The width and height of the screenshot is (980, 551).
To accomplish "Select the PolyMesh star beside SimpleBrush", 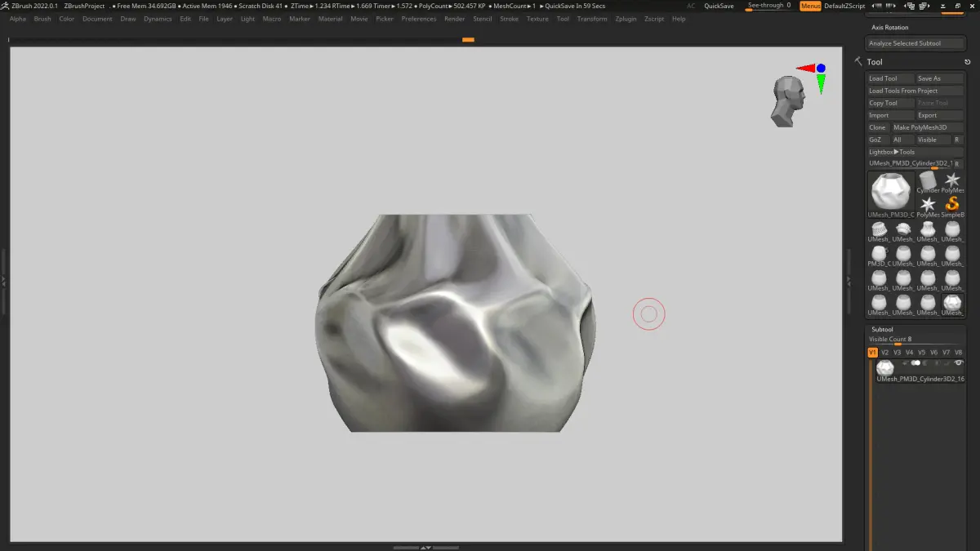I will 928,207.
